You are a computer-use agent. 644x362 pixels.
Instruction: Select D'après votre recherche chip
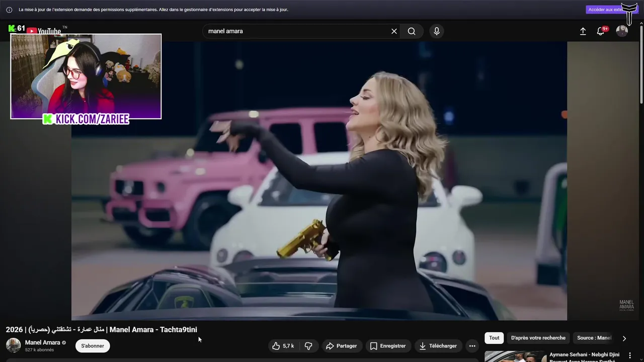(x=538, y=338)
